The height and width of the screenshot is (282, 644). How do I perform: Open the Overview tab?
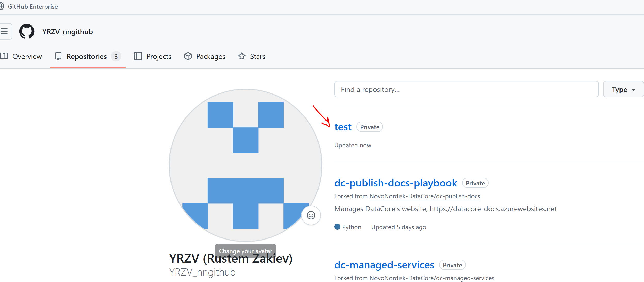[x=21, y=56]
